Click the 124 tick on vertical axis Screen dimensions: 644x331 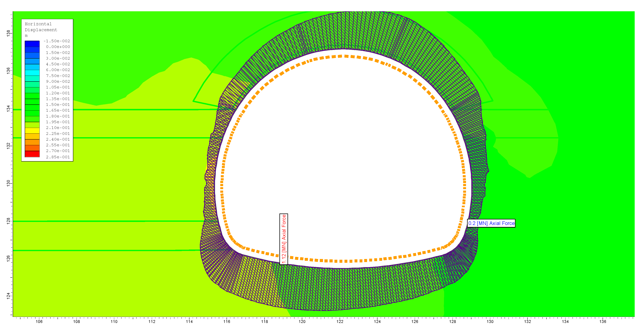point(8,296)
